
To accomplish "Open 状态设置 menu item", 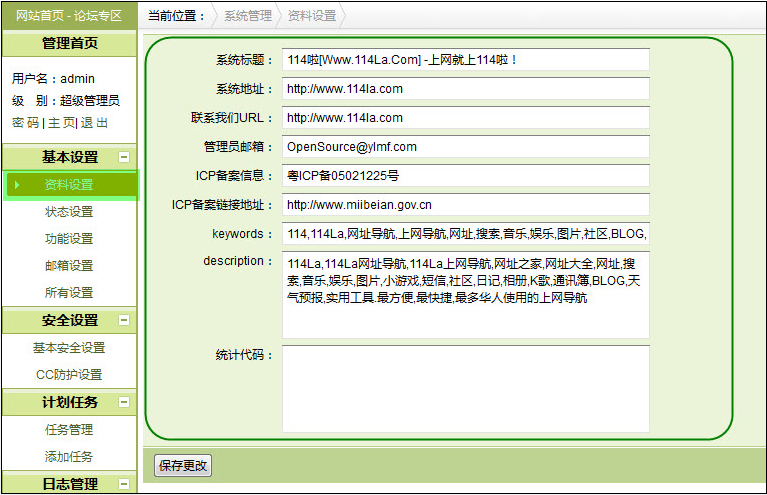I will click(x=69, y=212).
